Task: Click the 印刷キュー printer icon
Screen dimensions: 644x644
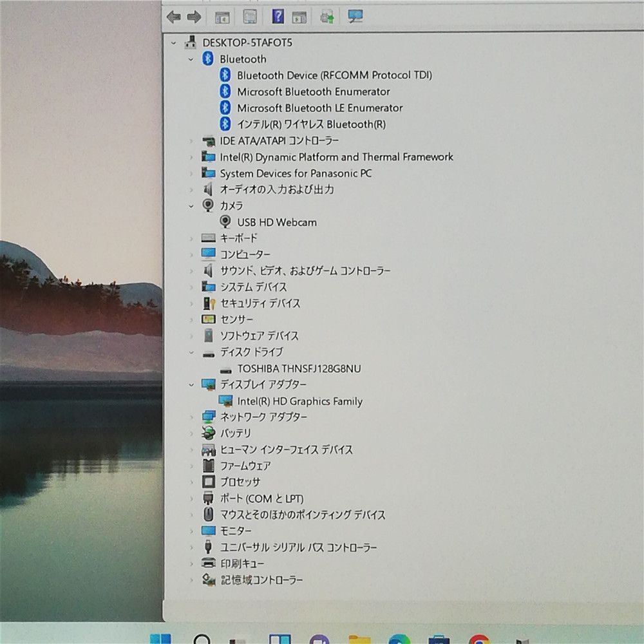Action: pos(209,563)
